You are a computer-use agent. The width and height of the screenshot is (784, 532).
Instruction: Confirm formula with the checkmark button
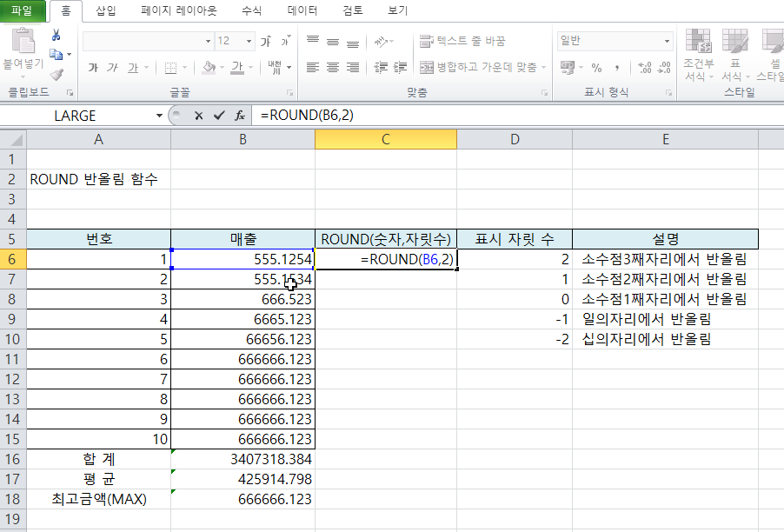coord(218,116)
